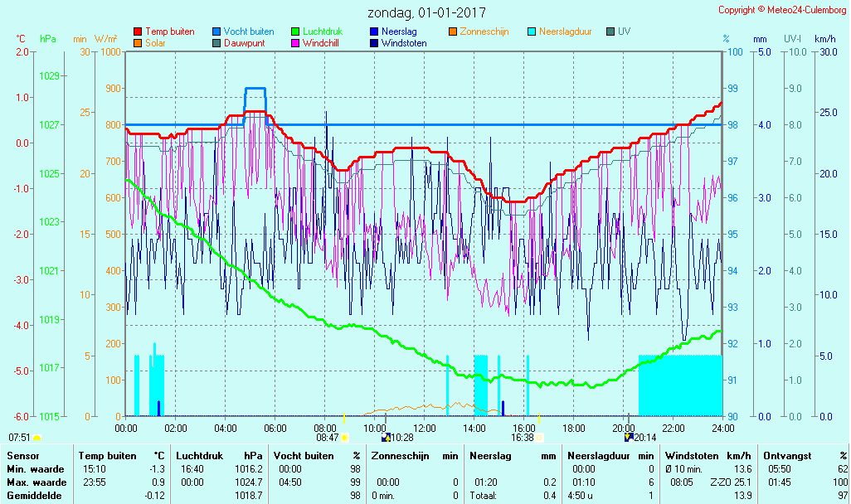Screen dimensions: 851x504
Task: Click the magenta Windchill legend square
Action: [x=295, y=43]
